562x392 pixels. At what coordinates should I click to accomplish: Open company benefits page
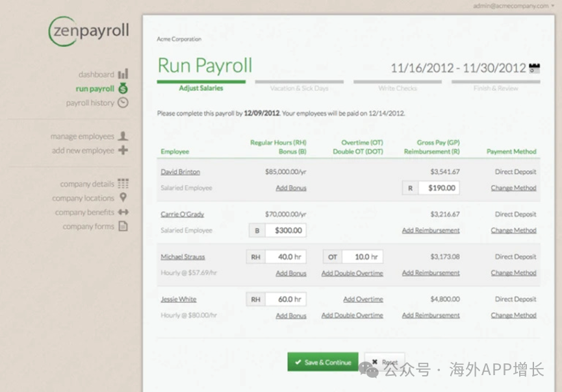click(84, 212)
